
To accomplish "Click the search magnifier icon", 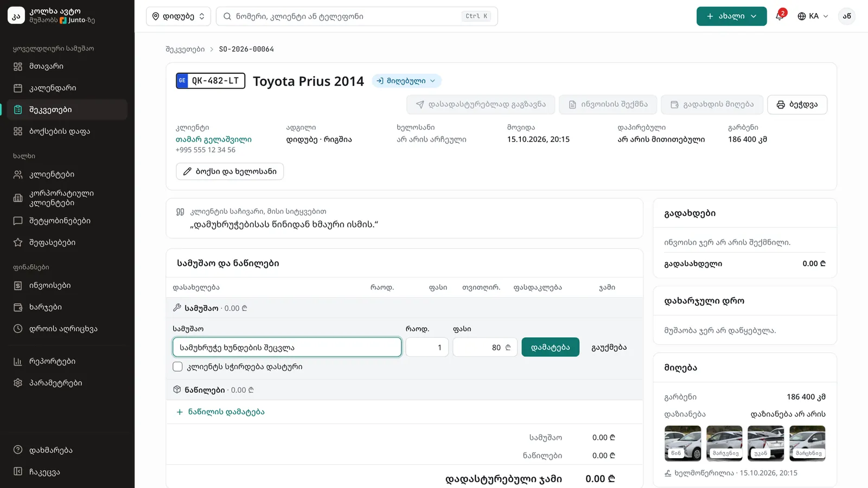I will [x=227, y=16].
